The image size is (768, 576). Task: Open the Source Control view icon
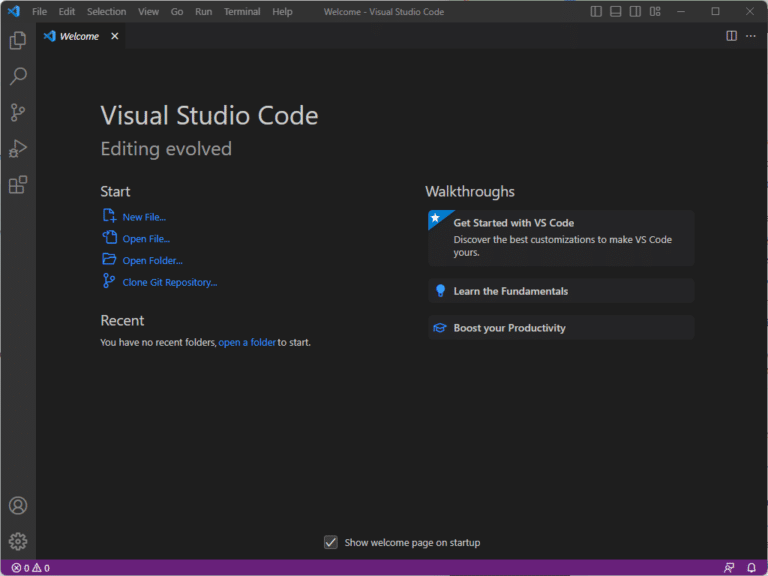pos(18,113)
